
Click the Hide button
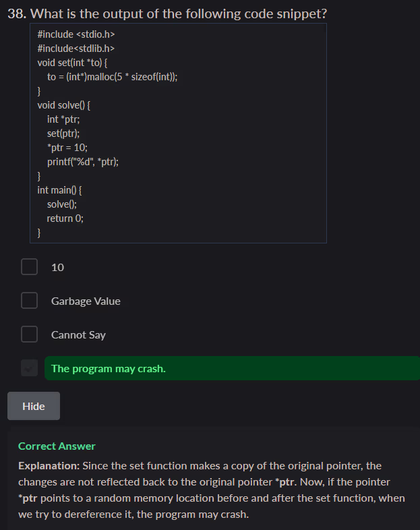point(34,406)
